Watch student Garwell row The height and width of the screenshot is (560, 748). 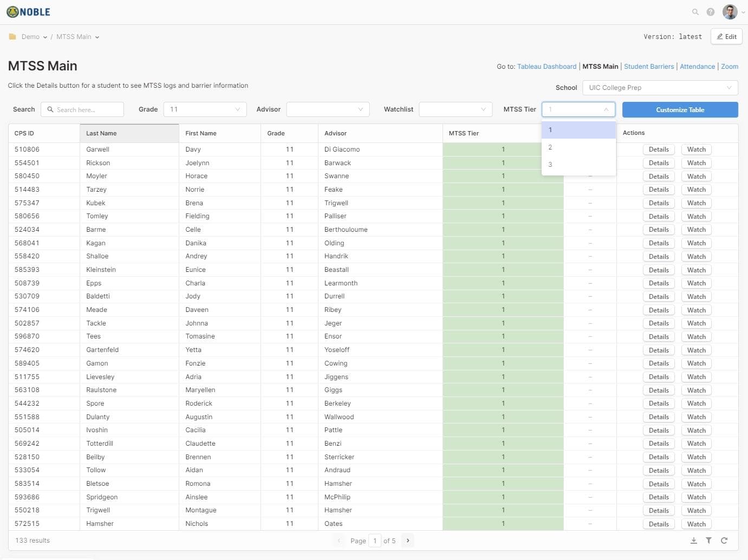[x=696, y=149]
